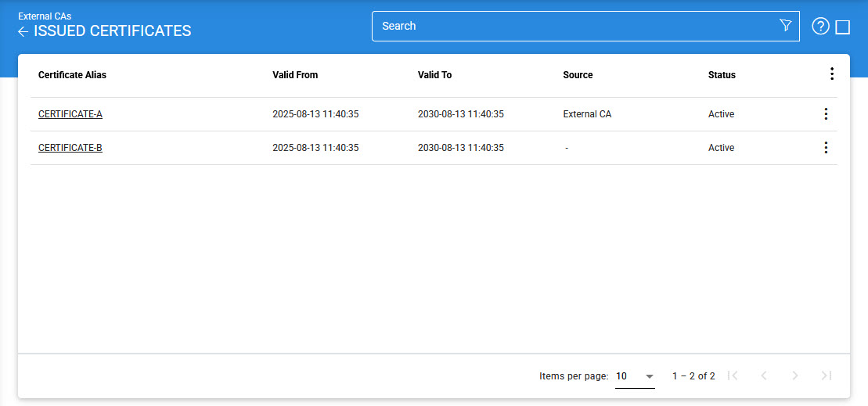The width and height of the screenshot is (868, 406).
Task: Sort by the Valid From column header
Action: 295,75
